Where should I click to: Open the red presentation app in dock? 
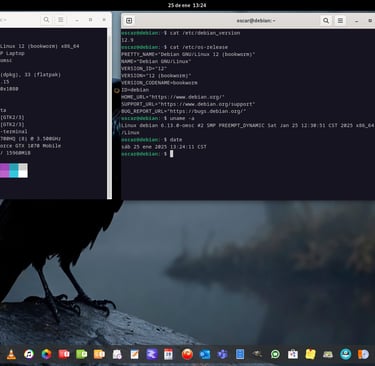tap(64, 354)
